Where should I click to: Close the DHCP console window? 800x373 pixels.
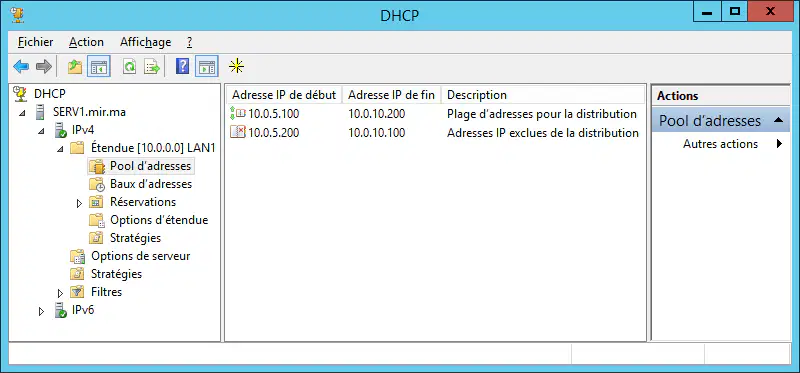pyautogui.click(x=770, y=12)
